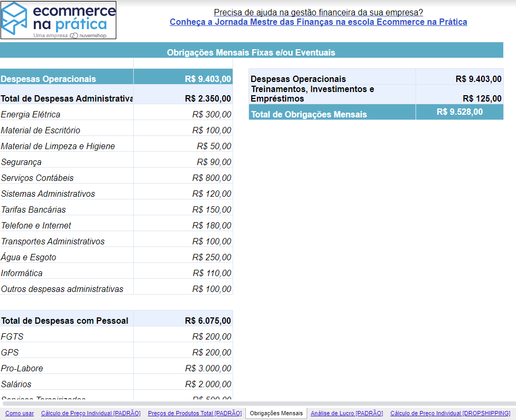Select the Outros despesas administrativas label
This screenshot has width=516, height=420.
67,286
